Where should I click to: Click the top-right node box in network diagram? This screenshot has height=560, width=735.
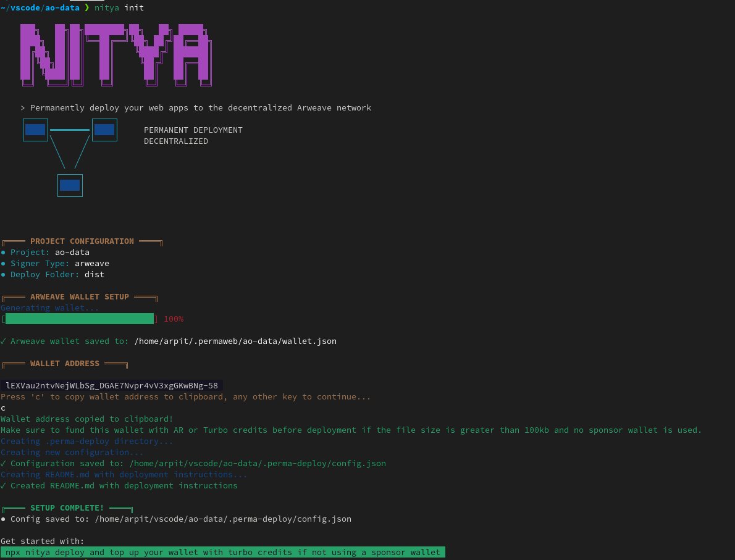click(104, 130)
